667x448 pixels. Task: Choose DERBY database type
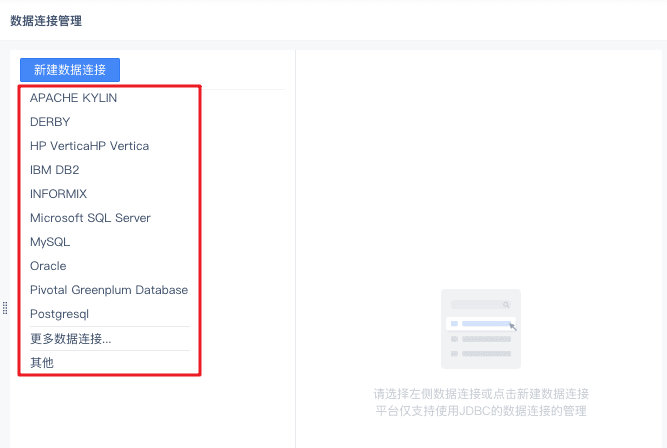pyautogui.click(x=50, y=122)
